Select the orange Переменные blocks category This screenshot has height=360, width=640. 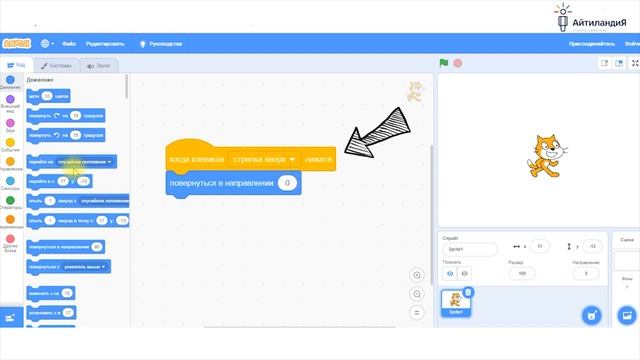click(10, 222)
